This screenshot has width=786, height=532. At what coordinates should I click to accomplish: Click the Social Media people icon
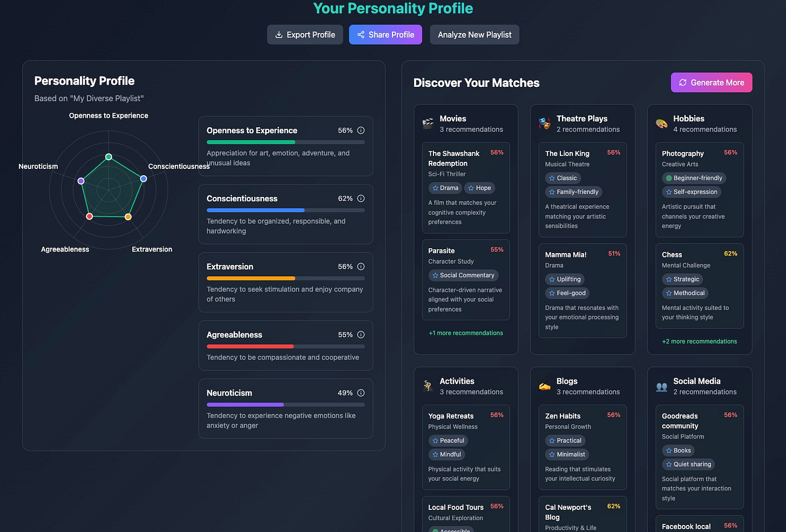coord(661,386)
